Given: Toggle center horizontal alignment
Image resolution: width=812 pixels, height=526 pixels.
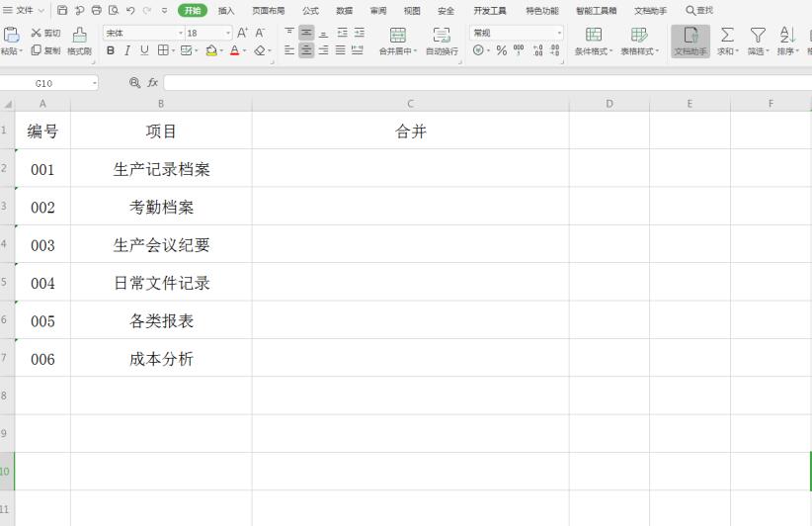Looking at the screenshot, I should (306, 50).
